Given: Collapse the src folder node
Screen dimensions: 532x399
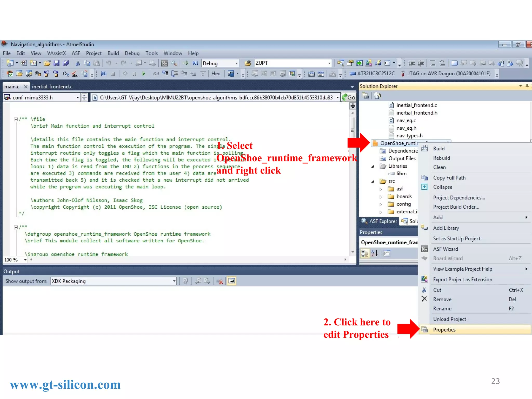Looking at the screenshot, I should tap(373, 181).
